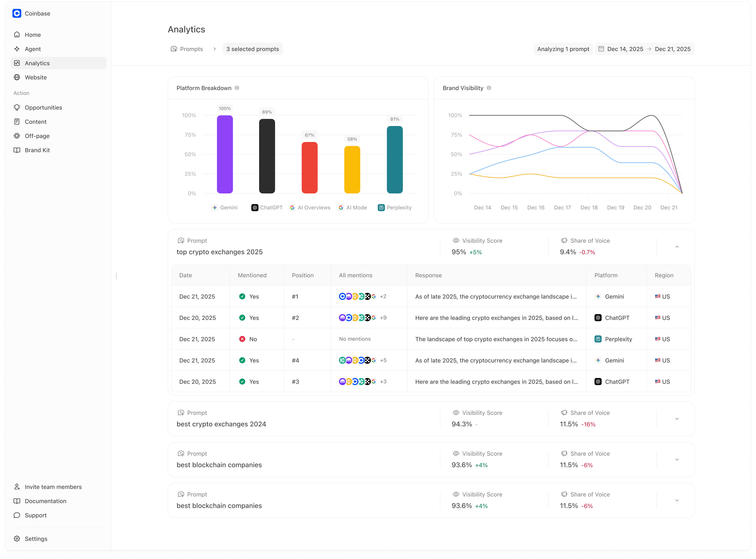Viewport: 756px width, 559px height.
Task: Select Analytics in the sidebar
Action: tap(37, 63)
